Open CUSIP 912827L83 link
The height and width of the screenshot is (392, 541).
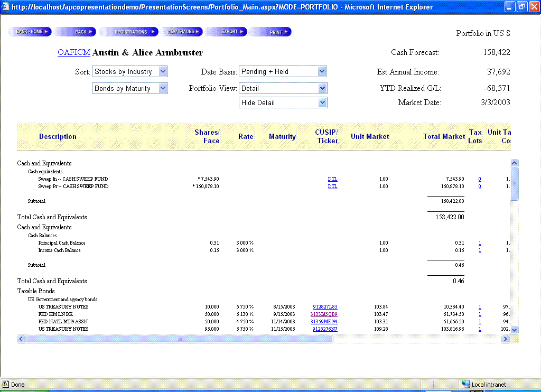click(x=325, y=307)
